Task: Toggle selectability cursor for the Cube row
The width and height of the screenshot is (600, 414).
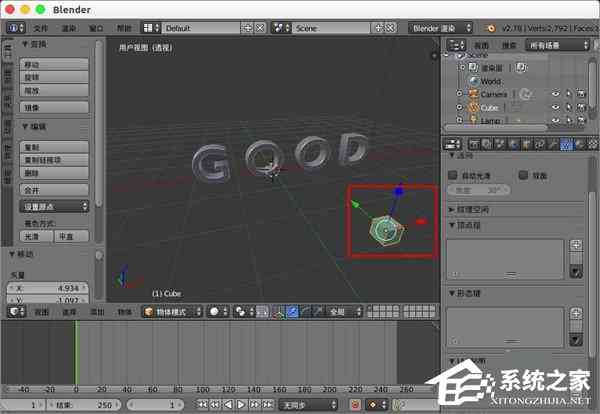Action: (569, 108)
